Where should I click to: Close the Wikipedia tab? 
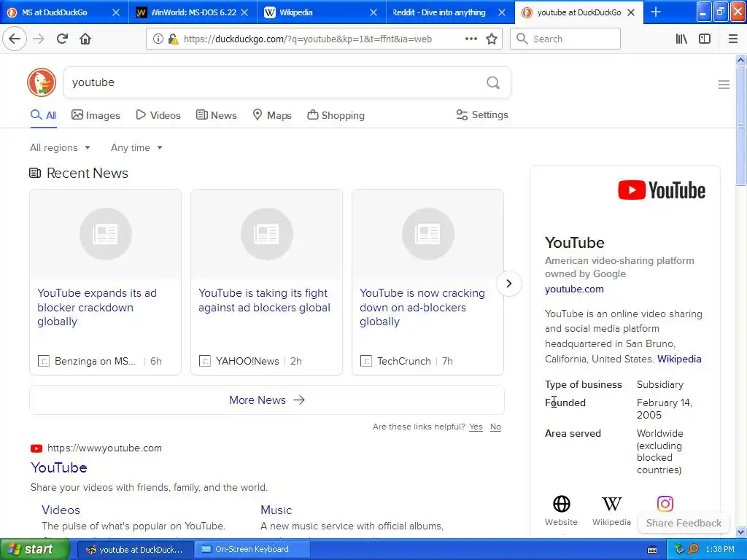pos(373,12)
